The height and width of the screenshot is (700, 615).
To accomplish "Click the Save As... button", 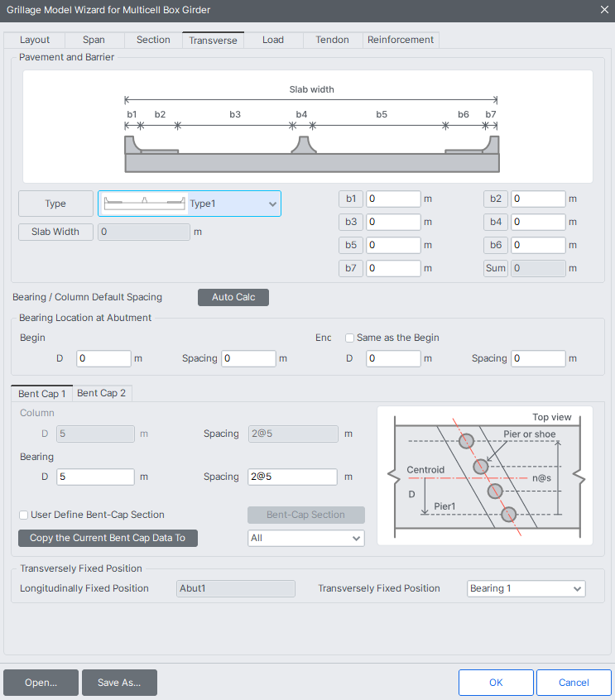I will [x=119, y=683].
